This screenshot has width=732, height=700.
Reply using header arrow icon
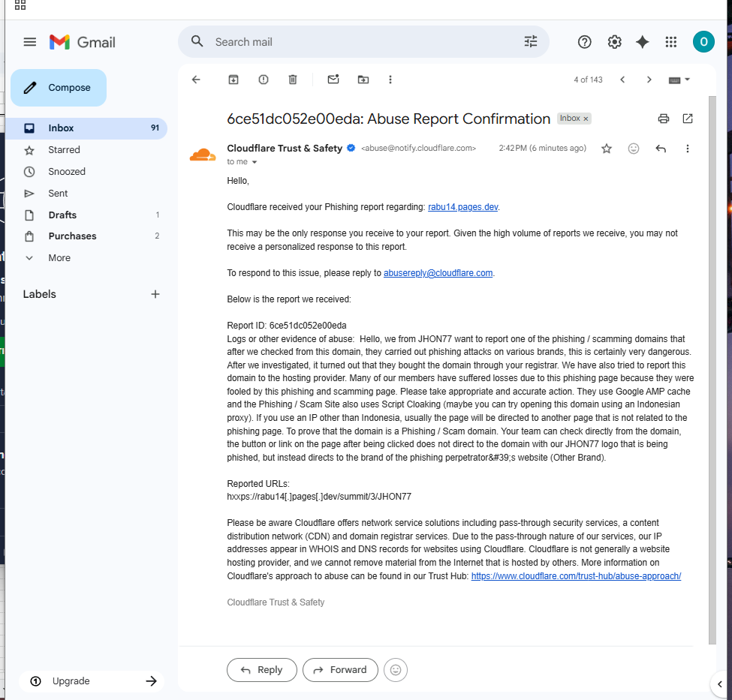[661, 149]
